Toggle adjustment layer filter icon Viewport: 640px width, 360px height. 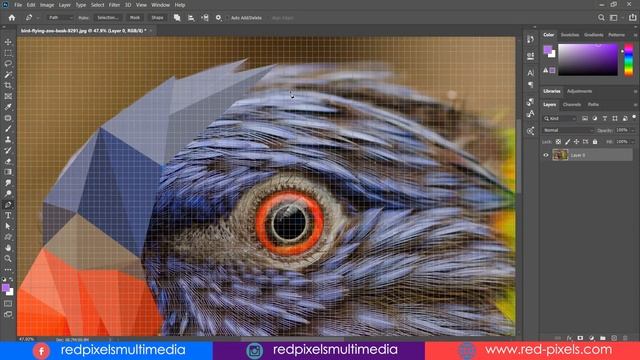[x=595, y=118]
